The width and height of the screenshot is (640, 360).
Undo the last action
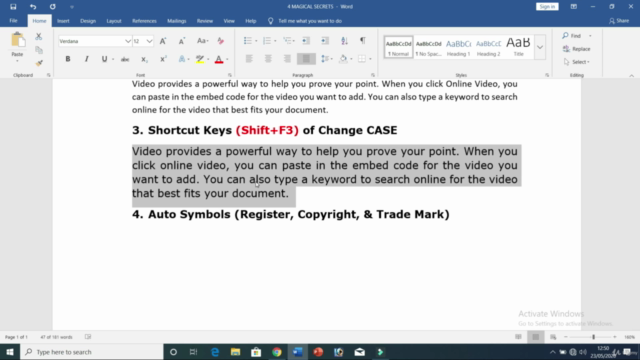coord(33,7)
